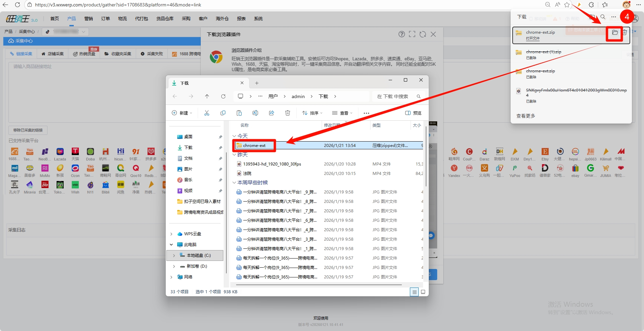
Task: Click the Rename icon in Explorer toolbar
Action: [255, 113]
